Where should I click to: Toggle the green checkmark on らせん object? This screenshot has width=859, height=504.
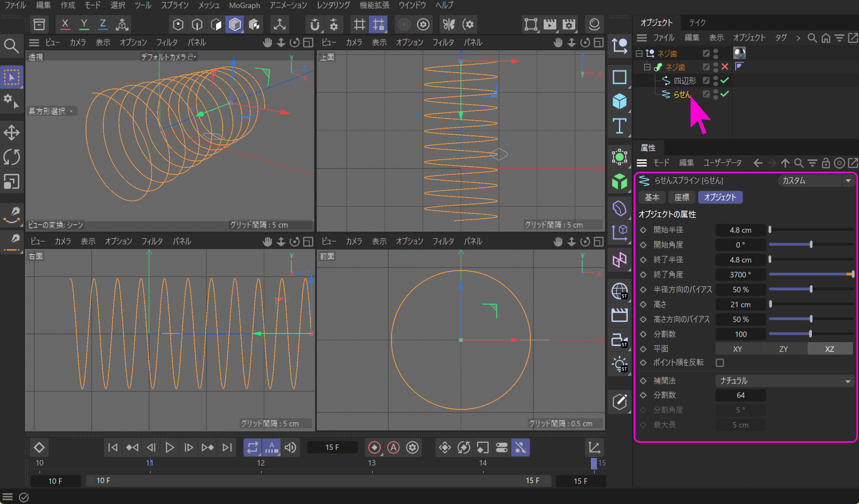tap(725, 94)
